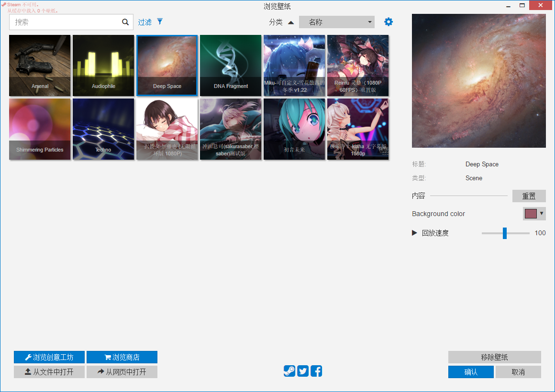Click 移除壁纸 button

tap(494, 357)
